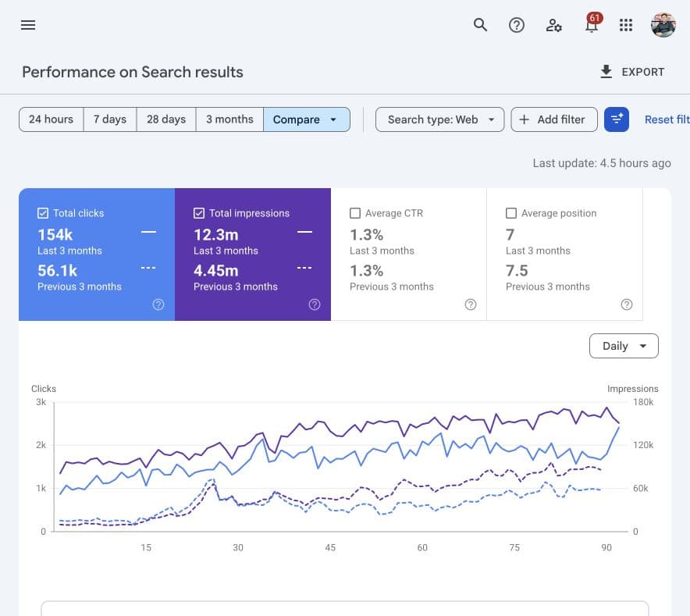
Task: Click the 7.5 previous average position value
Action: 517,270
